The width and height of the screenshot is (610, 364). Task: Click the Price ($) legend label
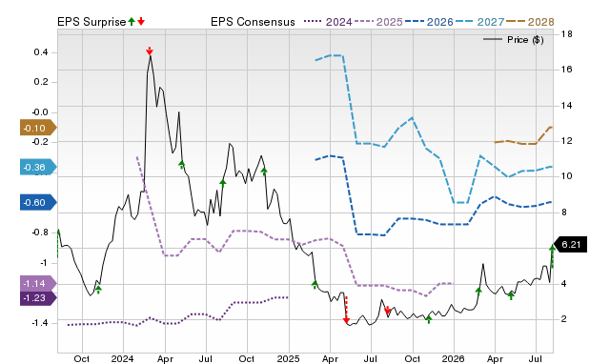click(525, 40)
